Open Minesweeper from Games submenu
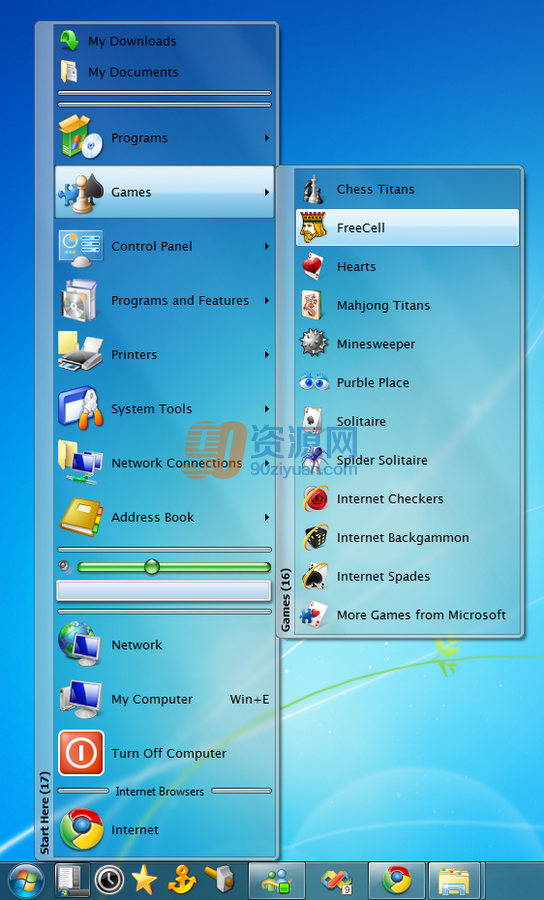The width and height of the screenshot is (544, 900). [x=407, y=344]
